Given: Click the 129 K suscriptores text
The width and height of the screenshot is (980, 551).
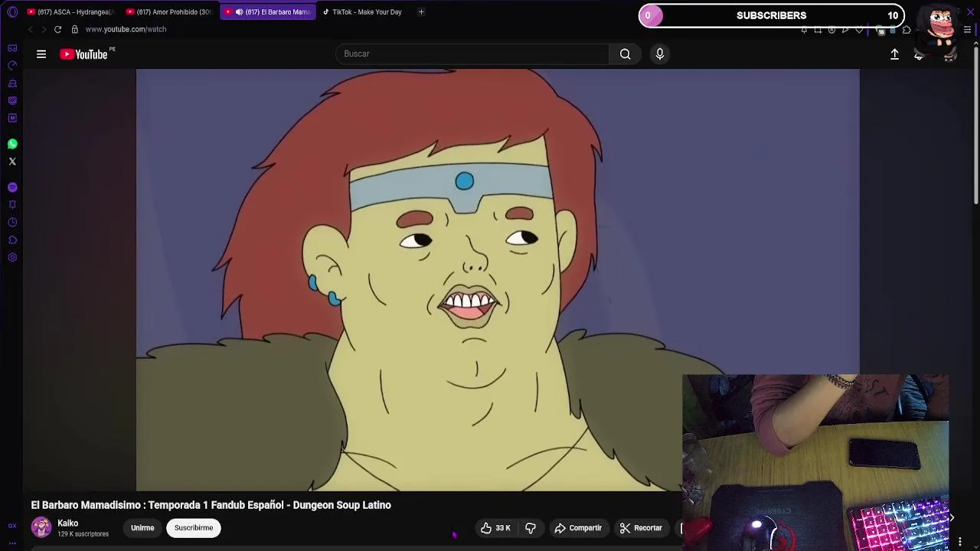Looking at the screenshot, I should (x=83, y=534).
